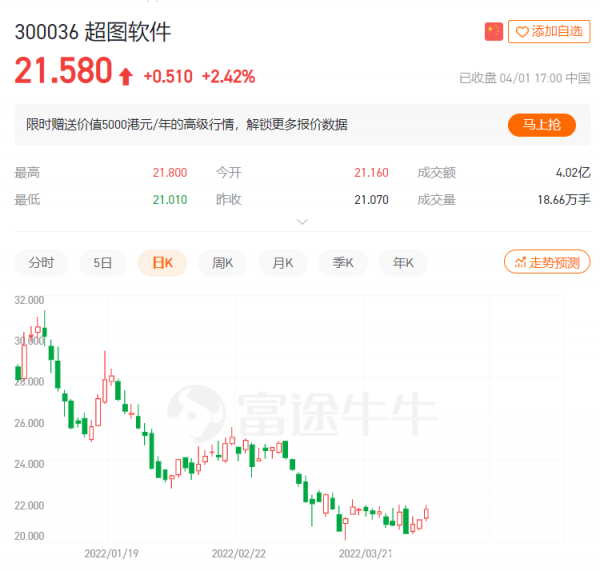Click the stock title 300036 超图软件
The image size is (600, 571).
coord(93,32)
